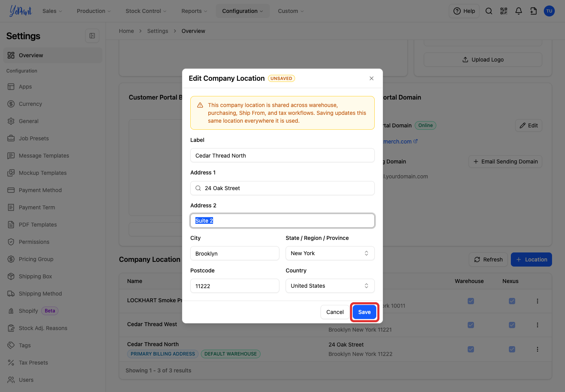Screen dimensions: 565x392
Task: Cancel editing the company location
Action: click(335, 312)
